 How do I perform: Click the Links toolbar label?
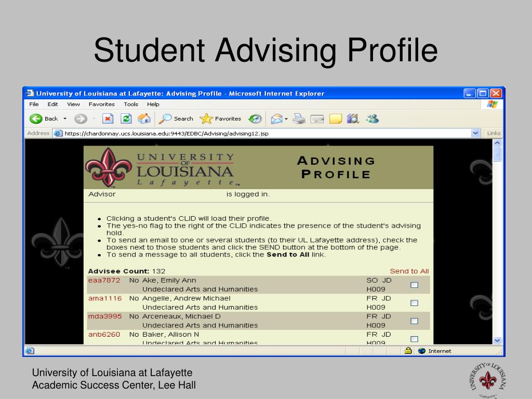(x=494, y=134)
